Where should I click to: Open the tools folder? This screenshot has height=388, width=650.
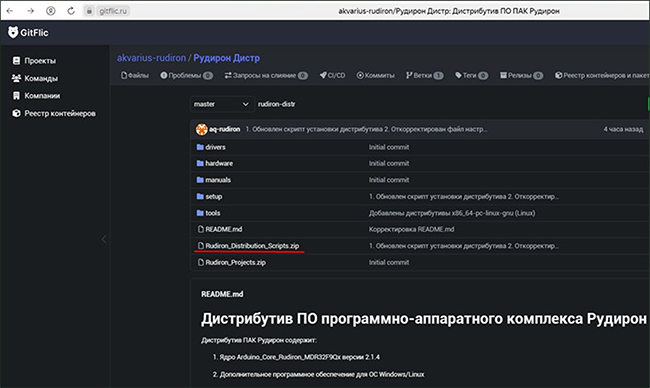pyautogui.click(x=213, y=213)
